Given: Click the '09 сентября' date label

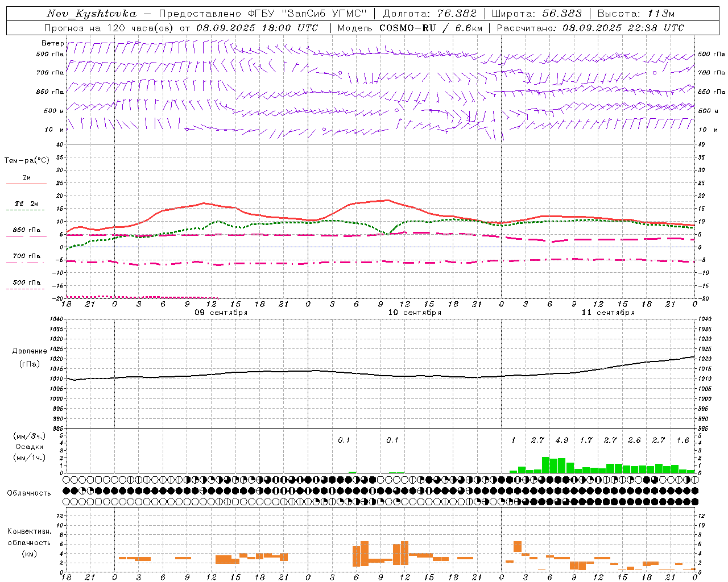Looking at the screenshot, I should click(221, 313).
